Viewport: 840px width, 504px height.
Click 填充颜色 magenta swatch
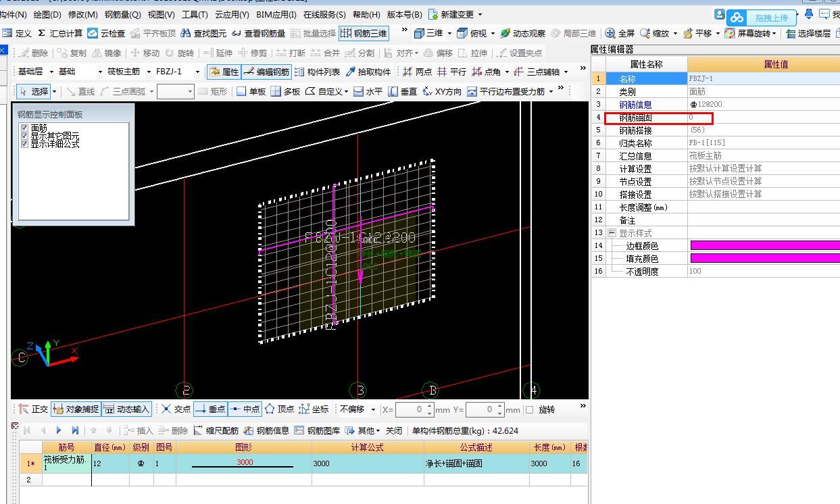[764, 258]
